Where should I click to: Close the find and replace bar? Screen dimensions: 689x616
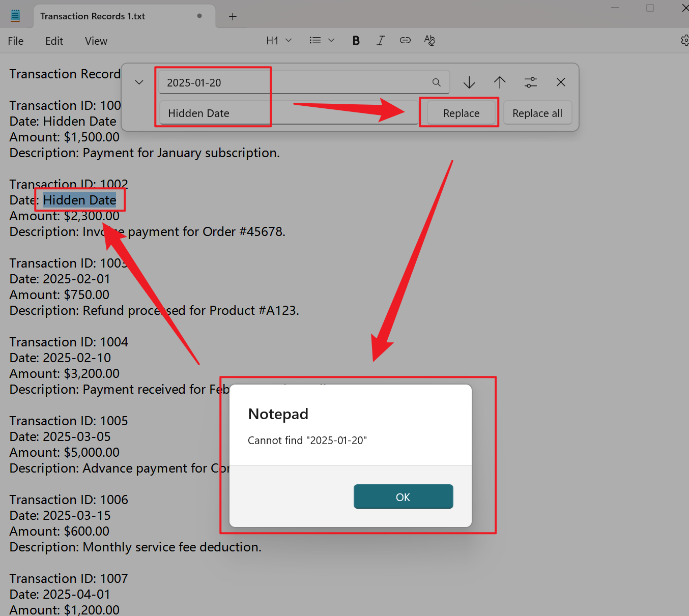click(561, 82)
